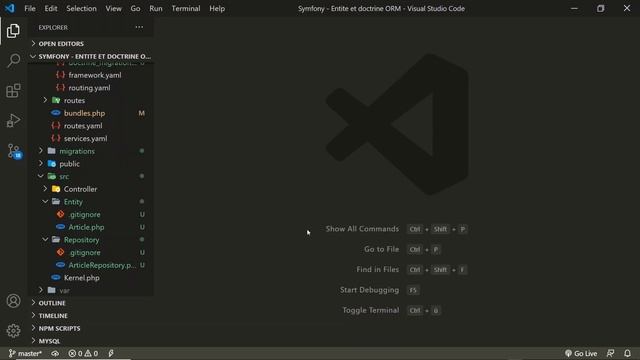640x360 pixels.
Task: Open the notifications bell
Action: 628,353
